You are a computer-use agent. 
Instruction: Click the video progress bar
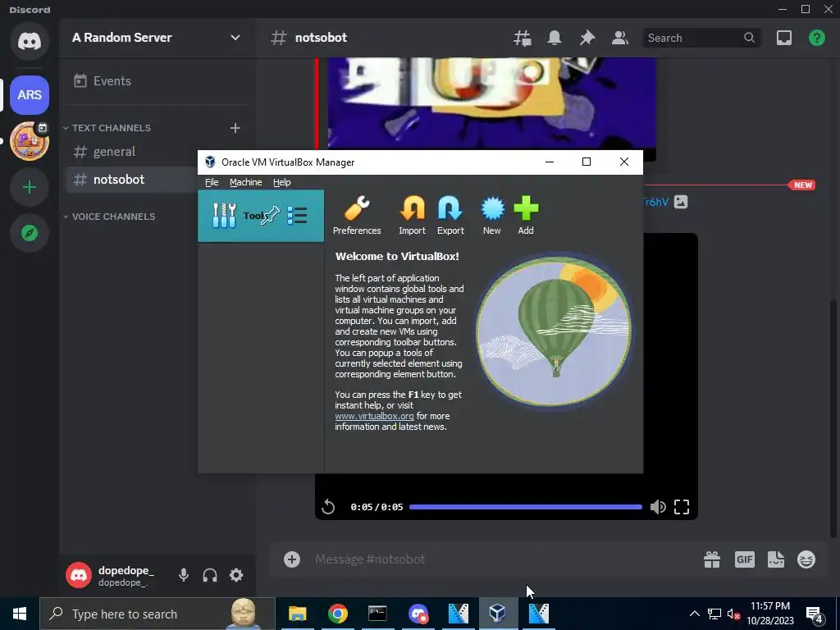[x=526, y=507]
